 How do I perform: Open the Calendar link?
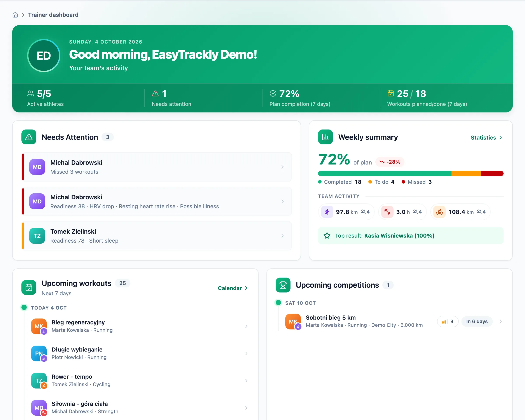[x=233, y=288]
